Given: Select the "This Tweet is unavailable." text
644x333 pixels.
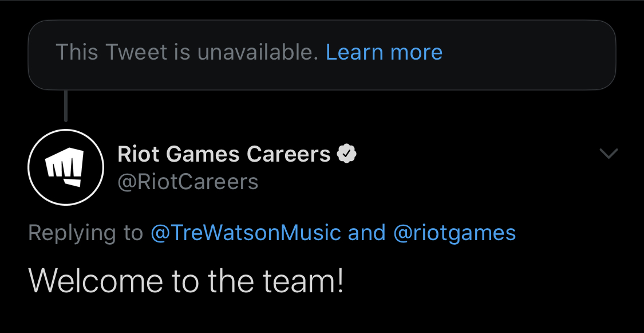Looking at the screenshot, I should coord(187,52).
